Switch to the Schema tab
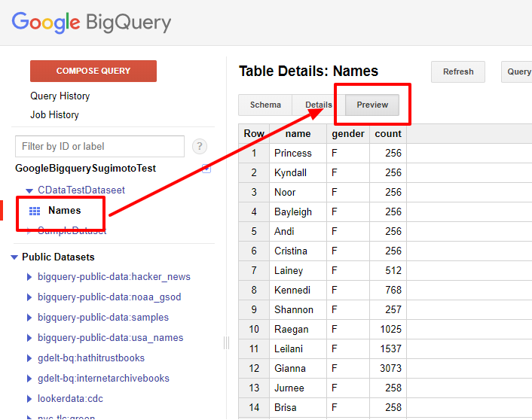The width and height of the screenshot is (532, 420). [x=265, y=105]
